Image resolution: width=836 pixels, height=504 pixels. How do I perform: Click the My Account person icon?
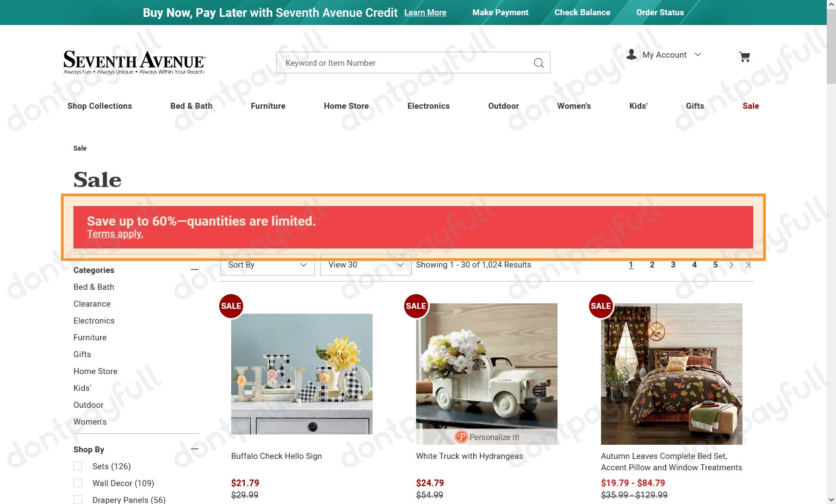tap(631, 54)
